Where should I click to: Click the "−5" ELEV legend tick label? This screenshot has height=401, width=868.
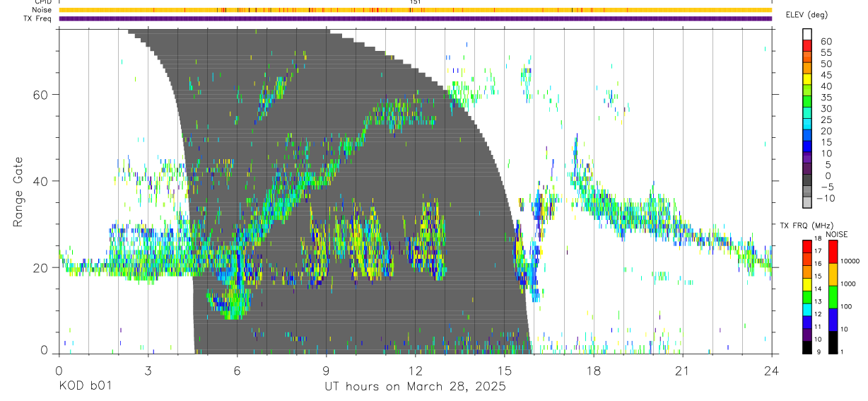(828, 187)
